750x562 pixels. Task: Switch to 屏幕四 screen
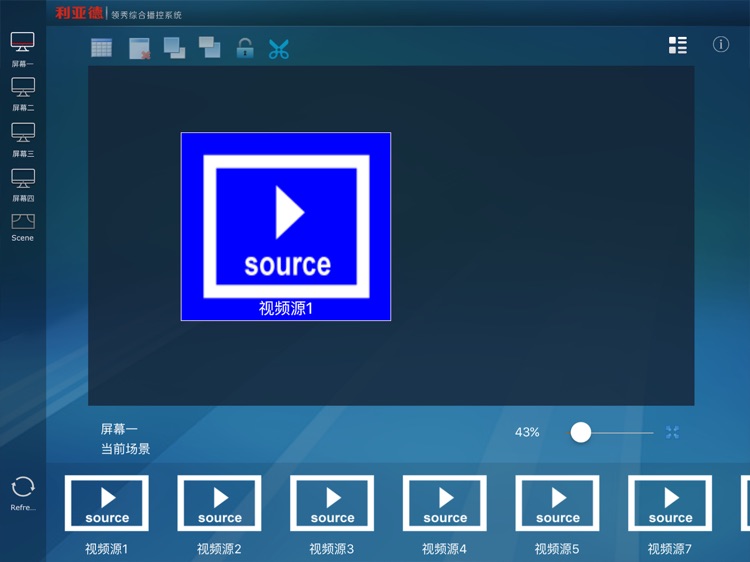point(22,185)
